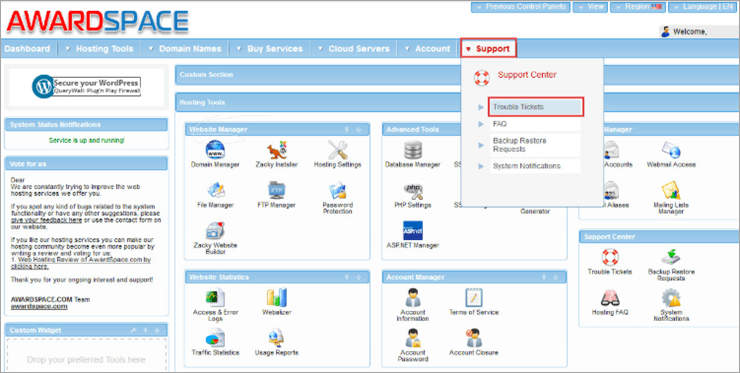Go to the Dashboard tab
The height and width of the screenshot is (373, 740).
27,49
